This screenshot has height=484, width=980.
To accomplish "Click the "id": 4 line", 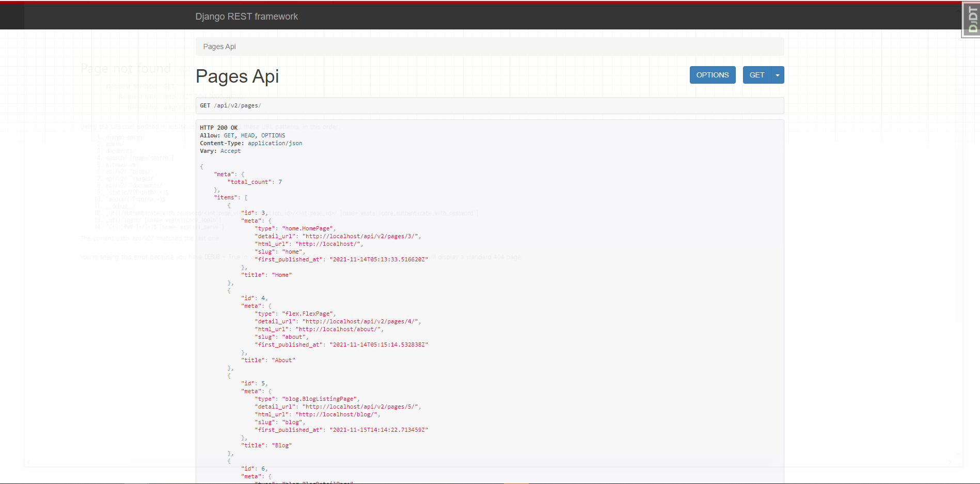I will click(254, 298).
